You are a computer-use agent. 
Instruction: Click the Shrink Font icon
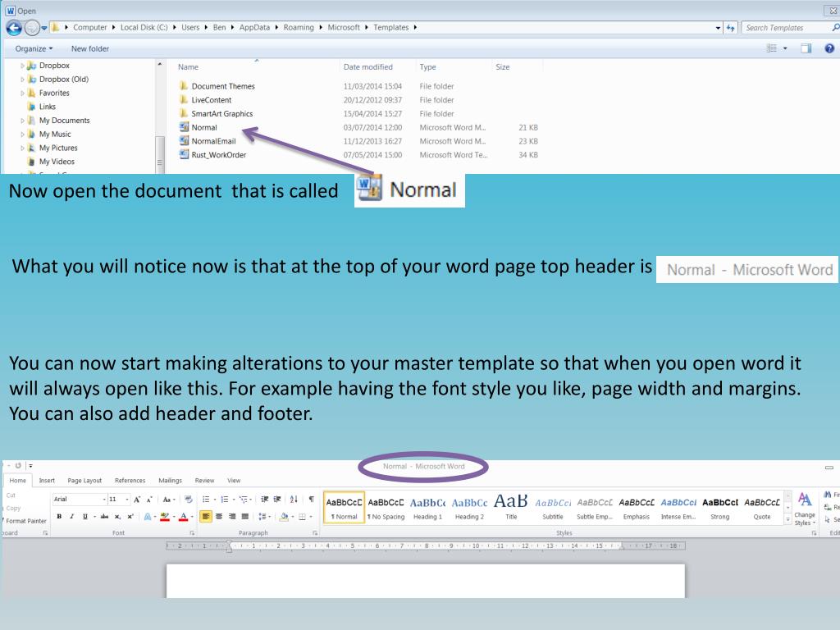point(149,500)
